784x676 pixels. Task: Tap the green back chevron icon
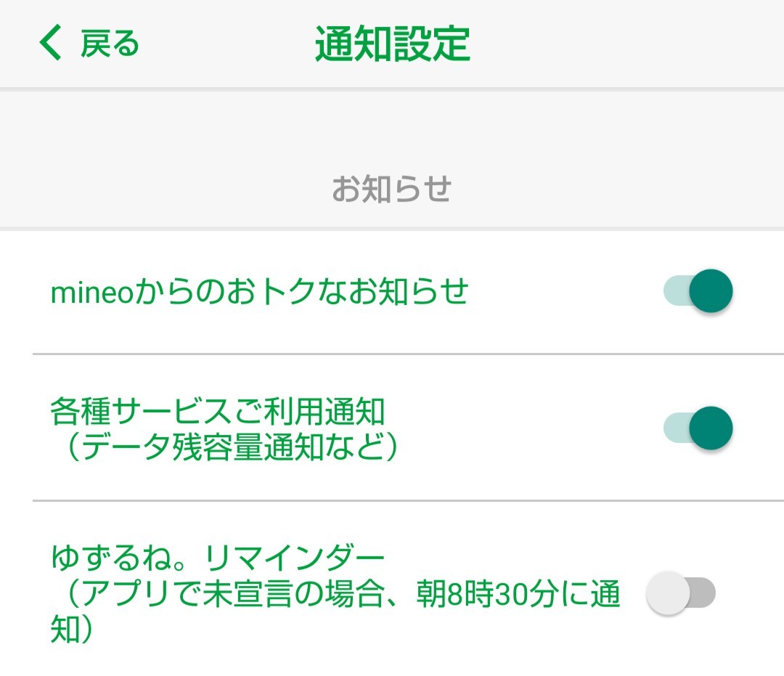51,43
